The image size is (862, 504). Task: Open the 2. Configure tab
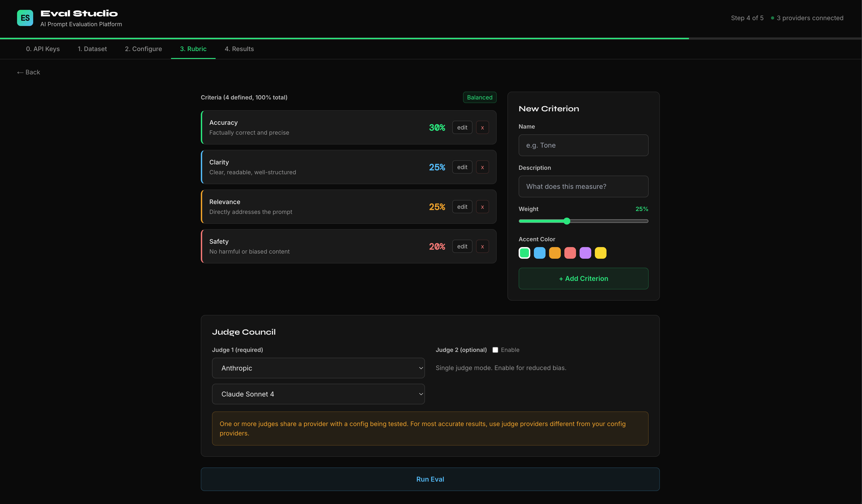point(143,49)
